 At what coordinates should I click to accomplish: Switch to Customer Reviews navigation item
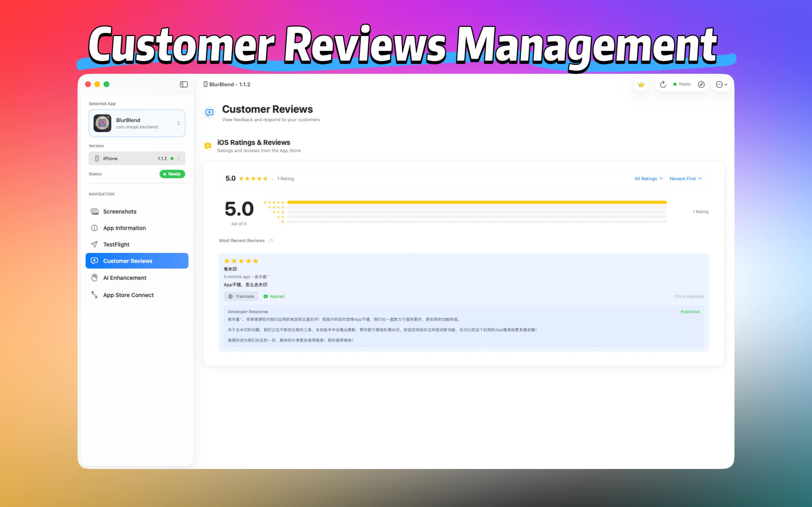pos(127,261)
